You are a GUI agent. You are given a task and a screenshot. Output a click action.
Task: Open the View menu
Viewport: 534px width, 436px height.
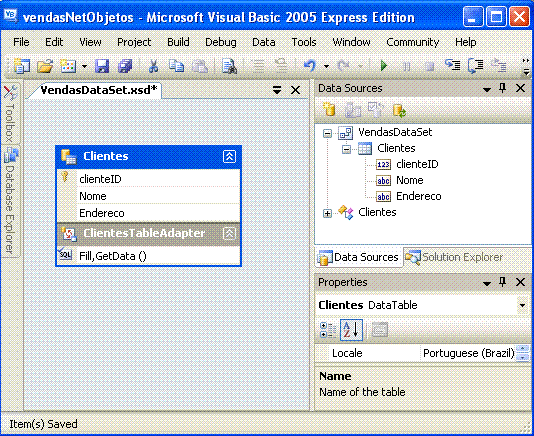point(90,42)
